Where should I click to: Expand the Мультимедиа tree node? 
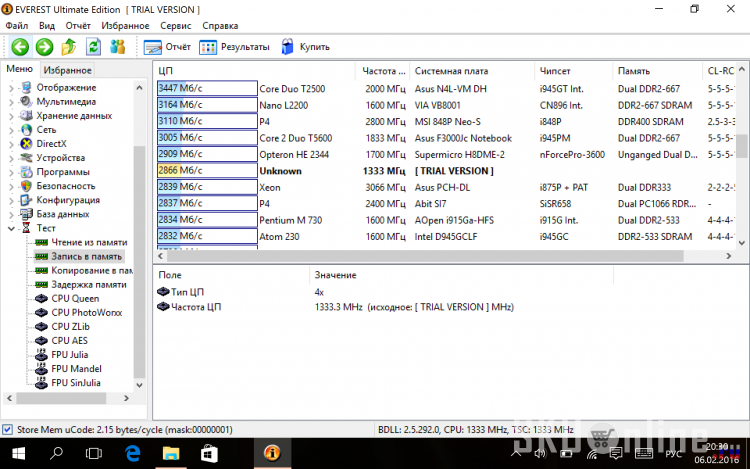tap(11, 102)
